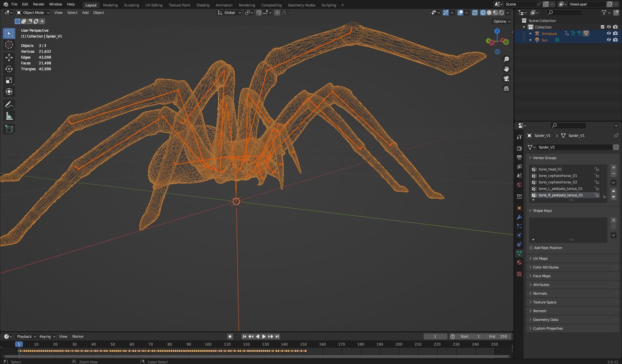Screen dimensions: 622x364
Task: Jump to the timeline end frame
Action: click(x=277, y=336)
